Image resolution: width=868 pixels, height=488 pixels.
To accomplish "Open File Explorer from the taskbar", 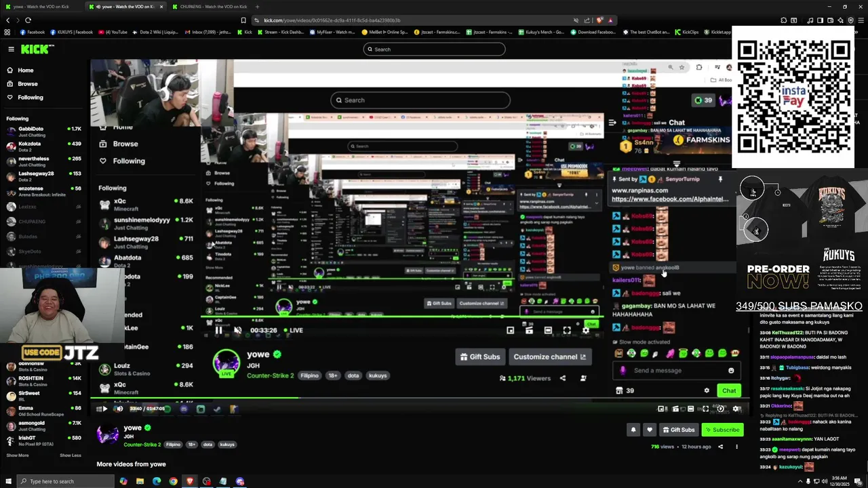I will (x=140, y=481).
